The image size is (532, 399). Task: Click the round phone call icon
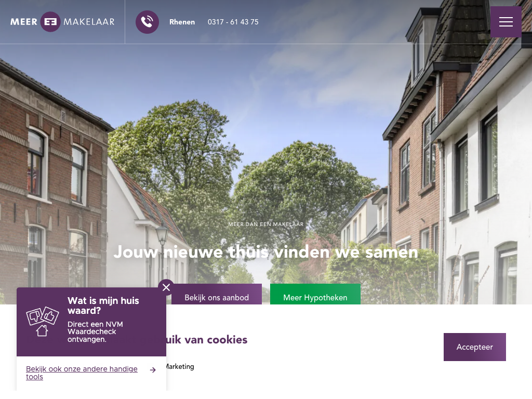click(147, 22)
